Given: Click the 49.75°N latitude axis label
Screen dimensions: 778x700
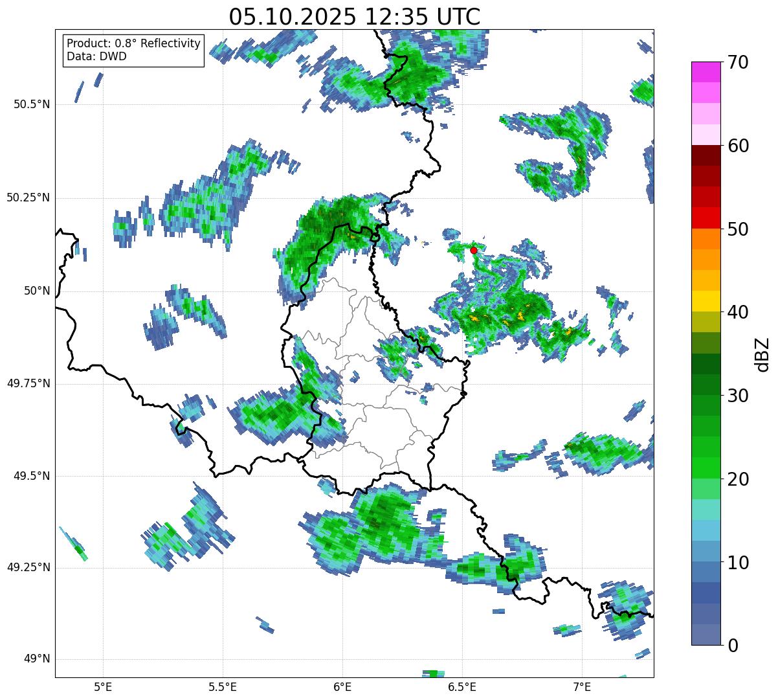Looking at the screenshot, I should (x=28, y=383).
